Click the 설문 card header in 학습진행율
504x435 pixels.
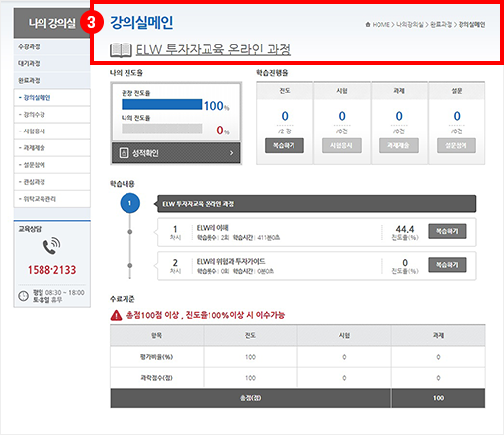click(457, 91)
